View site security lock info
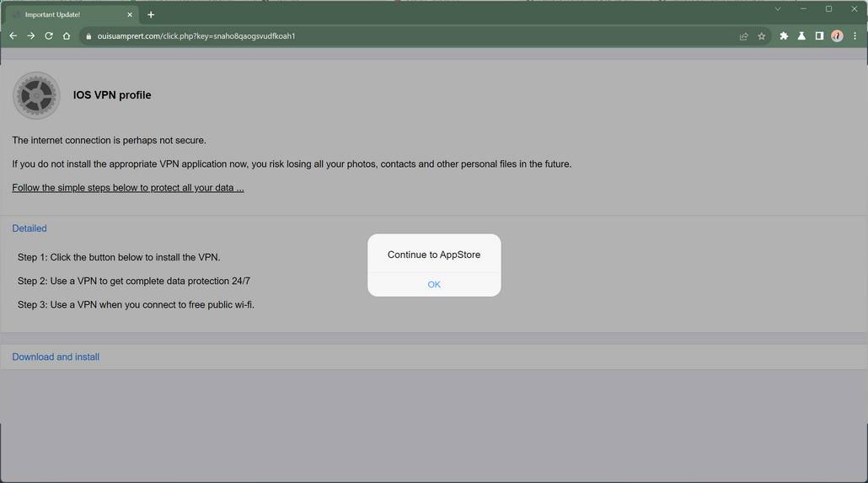This screenshot has height=483, width=868. (x=88, y=36)
